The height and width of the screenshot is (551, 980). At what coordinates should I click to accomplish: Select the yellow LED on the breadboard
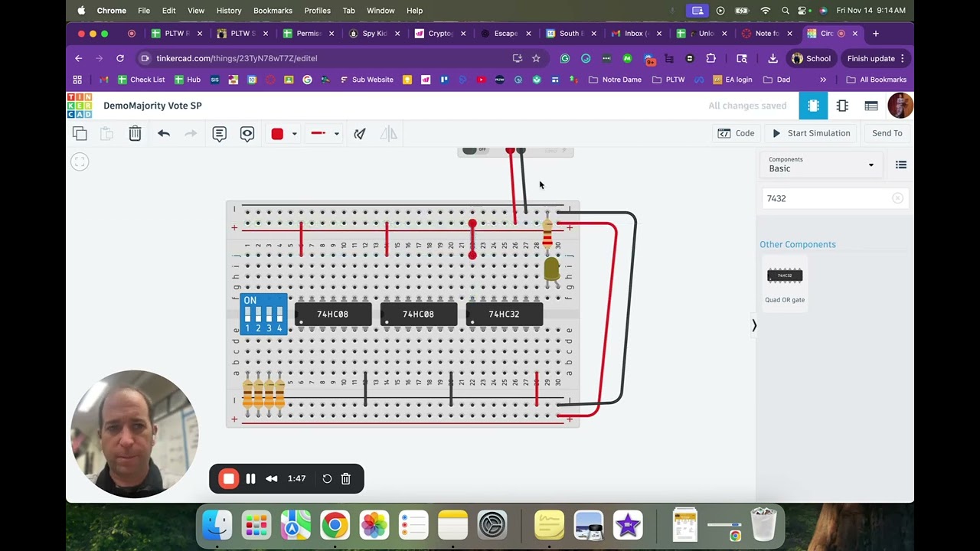pyautogui.click(x=551, y=269)
